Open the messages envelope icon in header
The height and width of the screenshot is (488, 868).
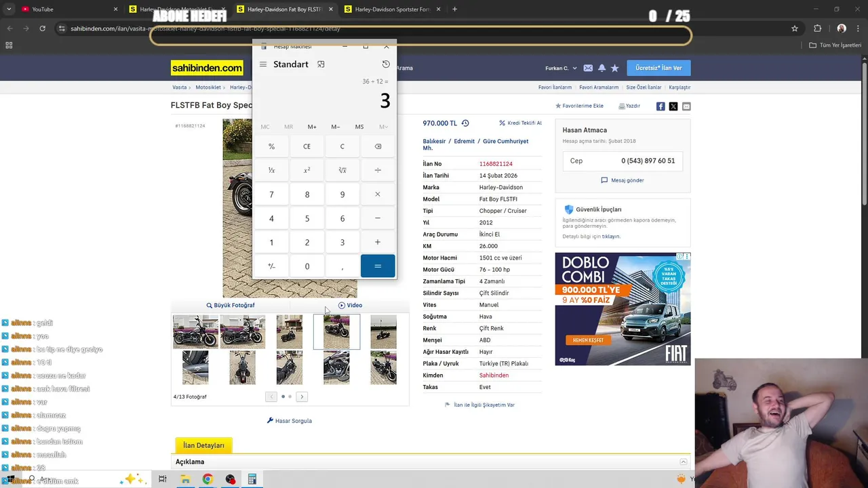coord(588,68)
